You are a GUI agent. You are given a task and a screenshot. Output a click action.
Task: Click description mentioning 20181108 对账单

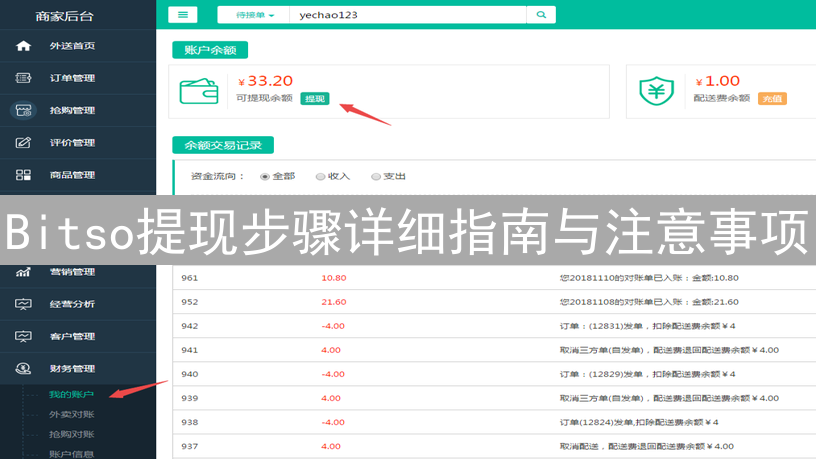pos(649,302)
